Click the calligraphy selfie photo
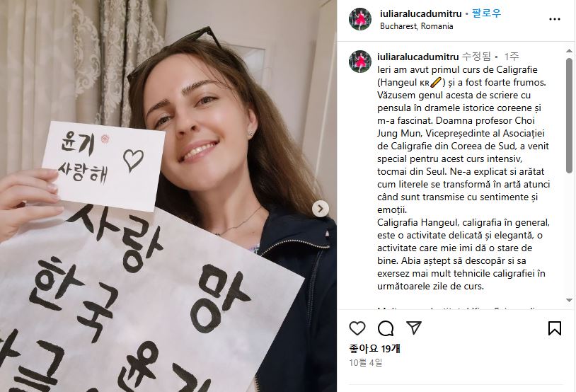This screenshot has width=576, height=392. click(x=168, y=196)
